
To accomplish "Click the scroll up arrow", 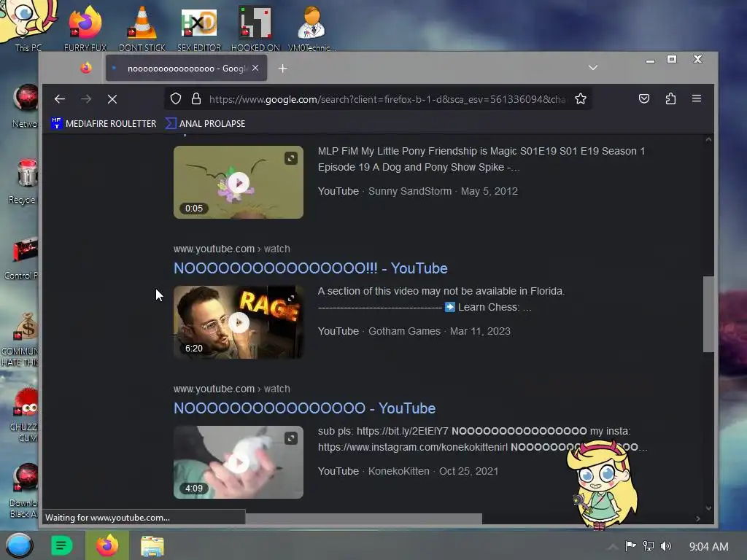I will point(708,139).
